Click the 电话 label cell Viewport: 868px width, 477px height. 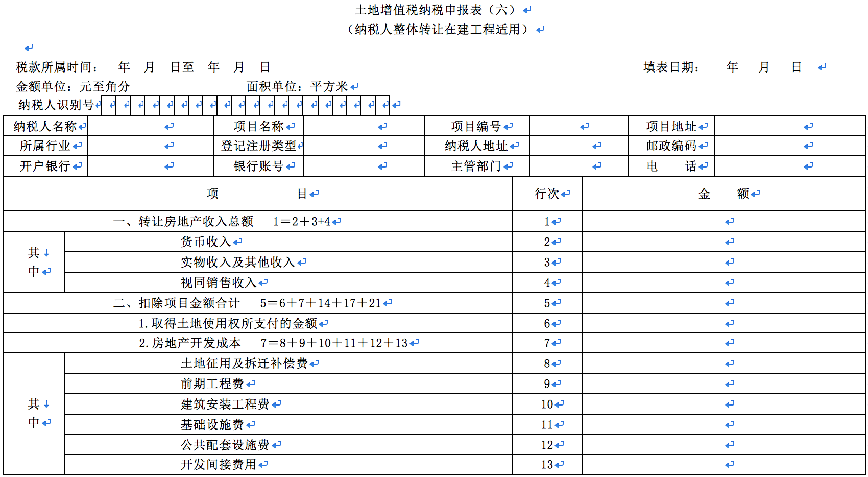coord(671,166)
